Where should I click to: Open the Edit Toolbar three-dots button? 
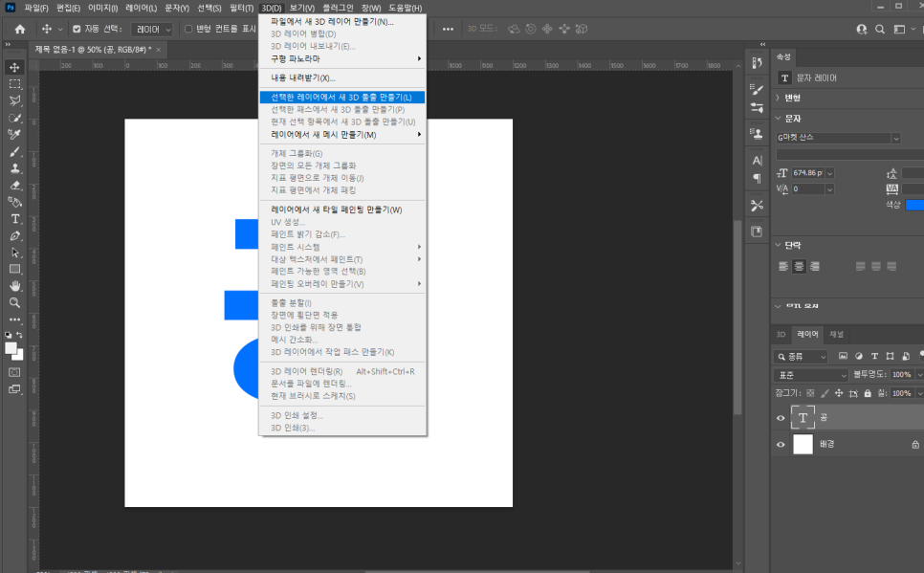click(14, 320)
